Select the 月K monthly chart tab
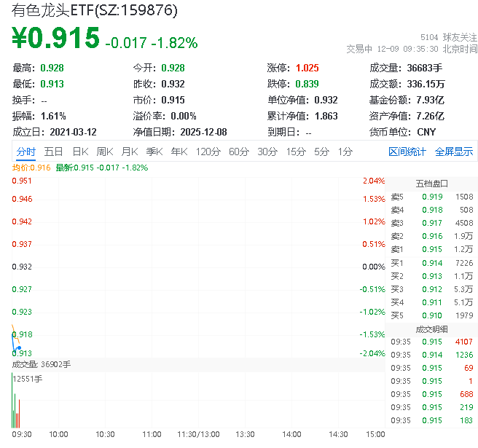 (x=130, y=152)
